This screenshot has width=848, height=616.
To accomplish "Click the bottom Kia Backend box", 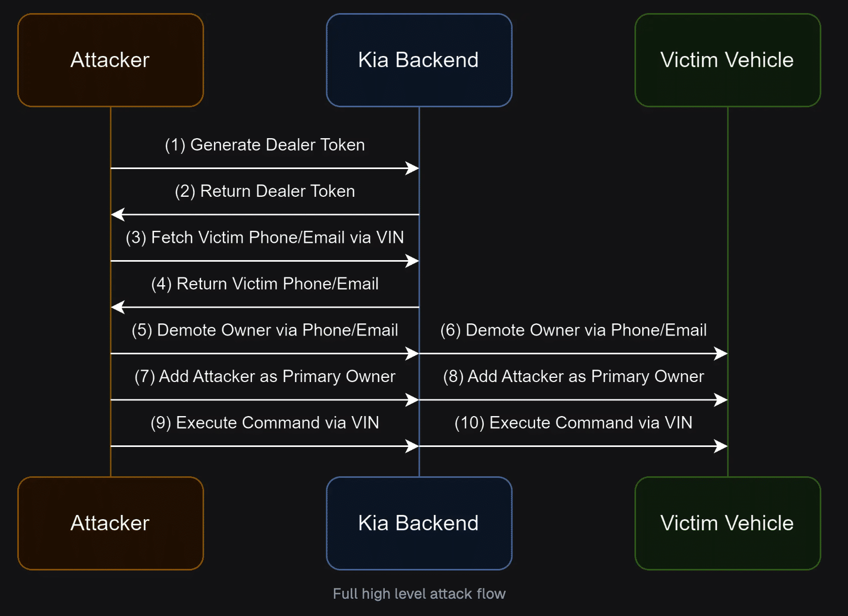I will point(419,523).
